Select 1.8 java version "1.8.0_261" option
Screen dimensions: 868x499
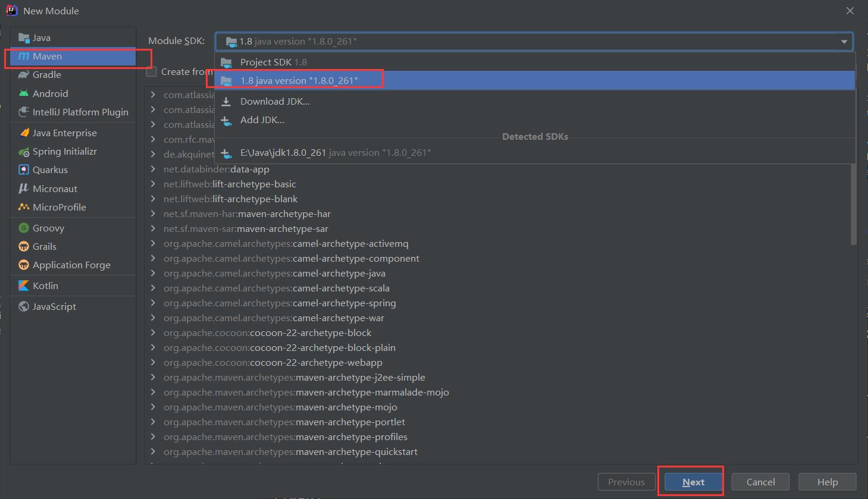click(535, 80)
